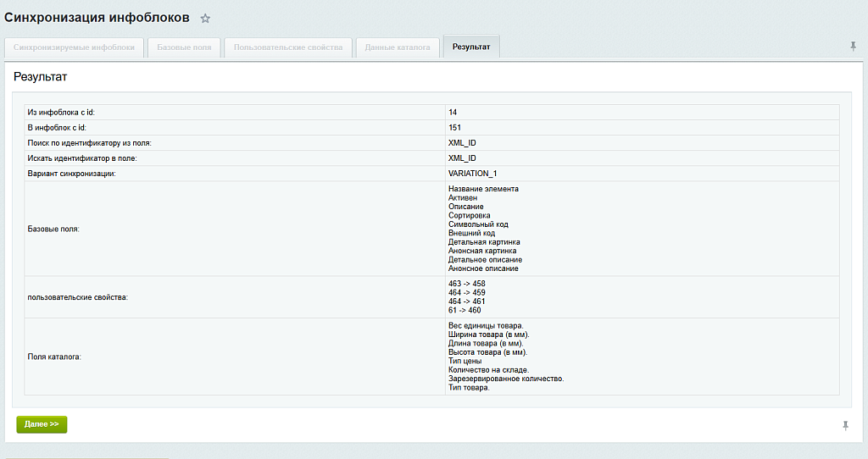Image resolution: width=868 pixels, height=459 pixels.
Task: Click the Базовые поля row label
Action: (53, 229)
